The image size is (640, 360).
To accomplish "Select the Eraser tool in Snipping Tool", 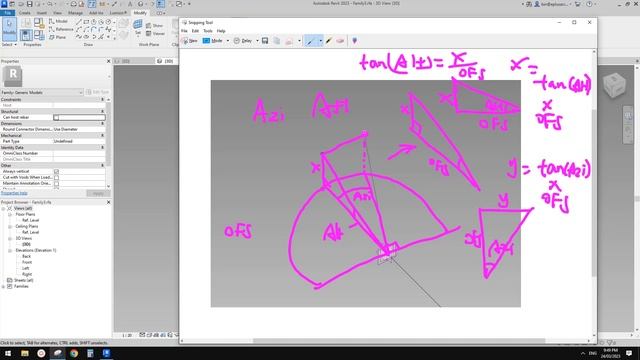I will coord(340,41).
